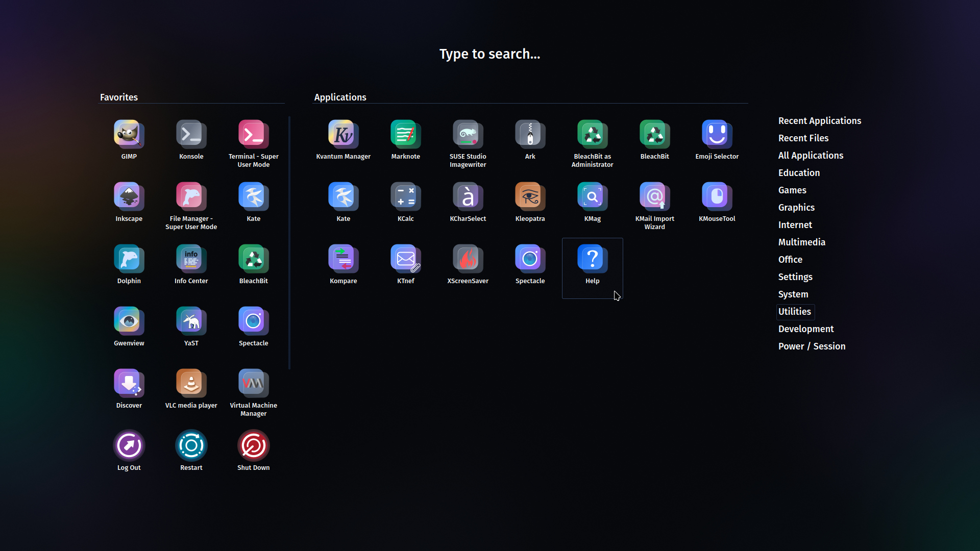Open Ark archive tool
This screenshot has width=980, height=551.
pos(530,140)
